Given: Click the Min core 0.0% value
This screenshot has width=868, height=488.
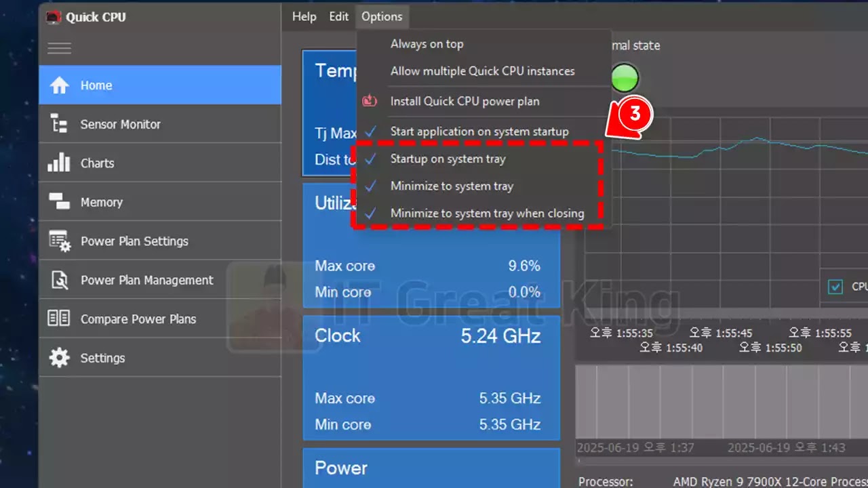Looking at the screenshot, I should tap(524, 293).
